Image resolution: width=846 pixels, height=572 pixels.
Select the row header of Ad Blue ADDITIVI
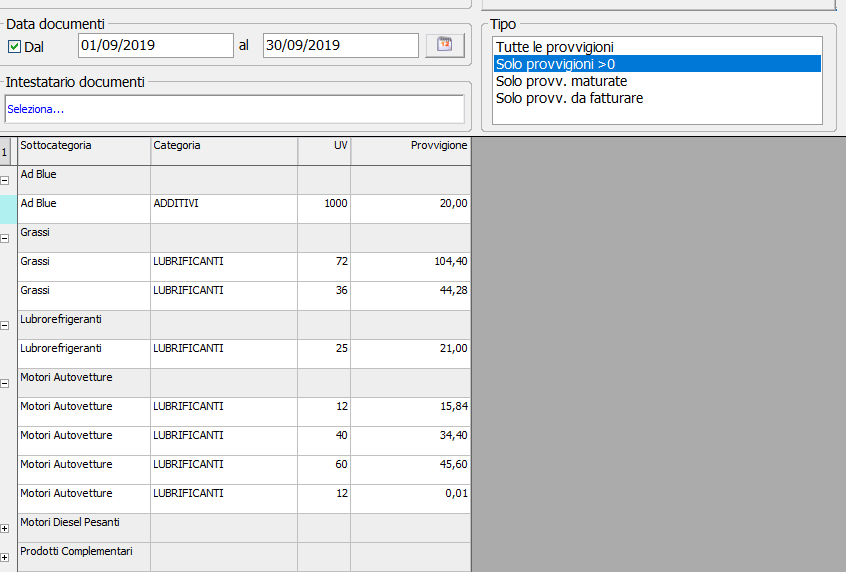coord(9,209)
